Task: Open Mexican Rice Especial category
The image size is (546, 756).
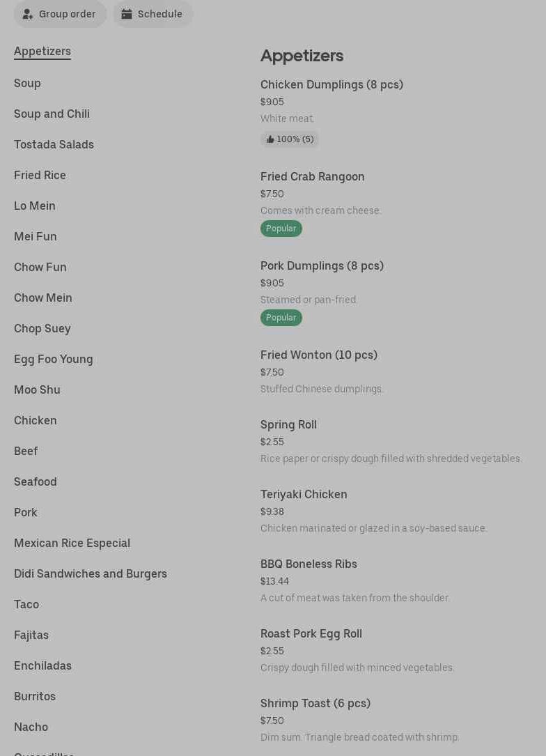Action: [x=72, y=543]
